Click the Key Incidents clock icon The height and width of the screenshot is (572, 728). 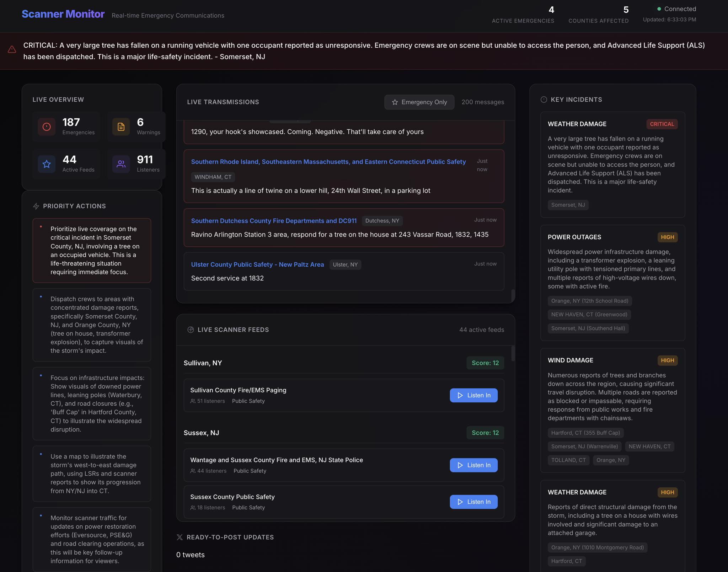coord(544,100)
